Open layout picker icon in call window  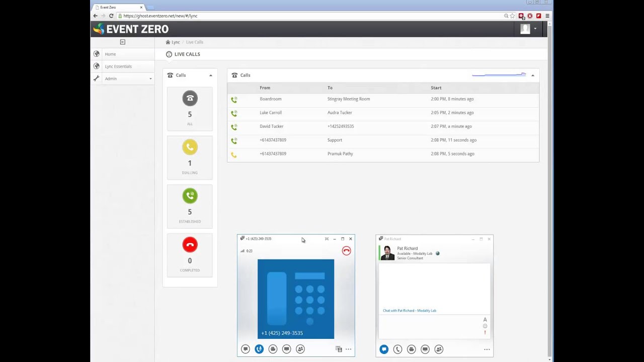click(339, 349)
